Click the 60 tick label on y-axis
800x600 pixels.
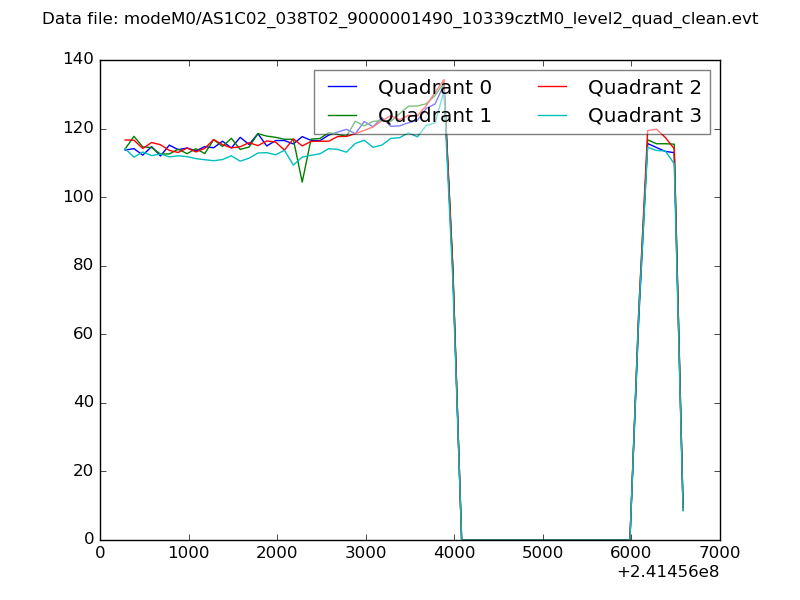[x=82, y=334]
